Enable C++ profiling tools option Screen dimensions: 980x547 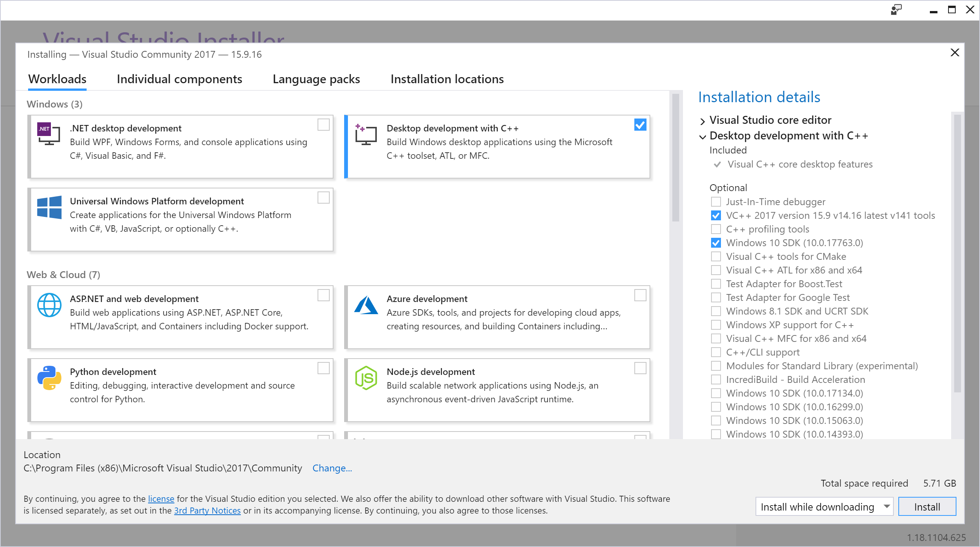[x=716, y=229]
